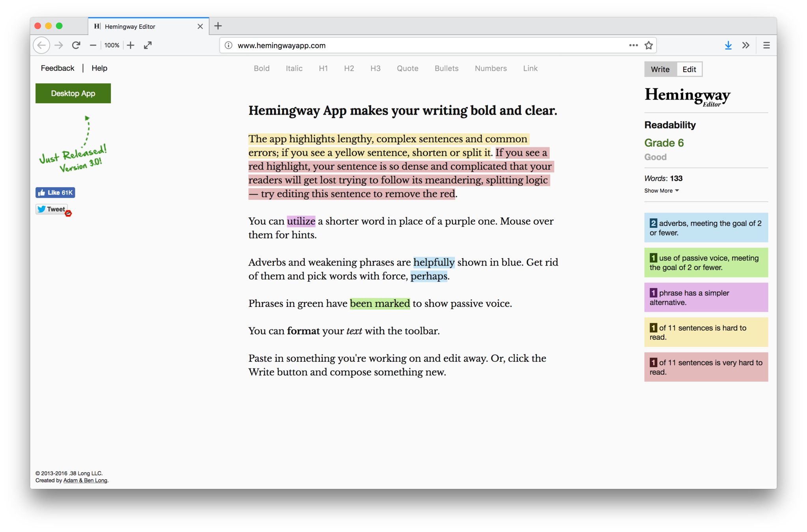807x532 pixels.
Task: Click the zoom out minus icon
Action: click(x=93, y=45)
